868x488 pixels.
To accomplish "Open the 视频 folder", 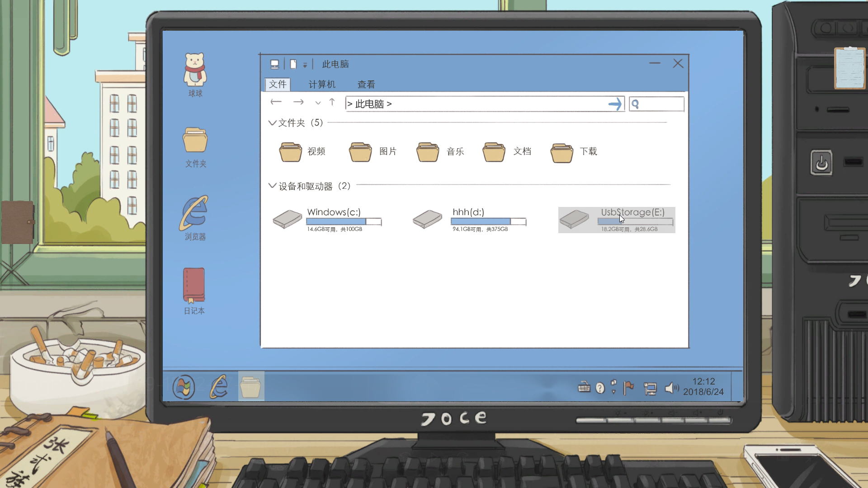I will point(291,152).
